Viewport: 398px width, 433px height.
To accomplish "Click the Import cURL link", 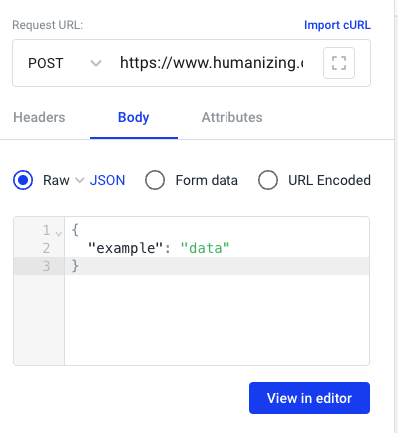I will [x=337, y=25].
